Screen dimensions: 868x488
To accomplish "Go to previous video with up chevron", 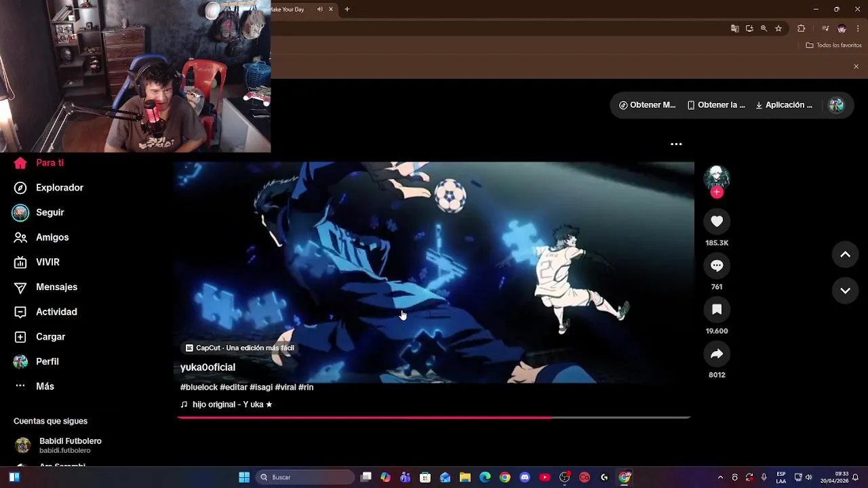I will pos(845,255).
